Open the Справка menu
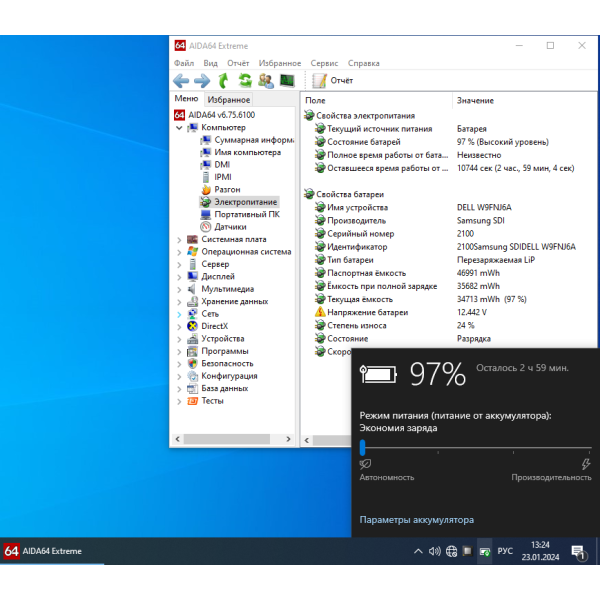The image size is (600, 600). (x=364, y=63)
